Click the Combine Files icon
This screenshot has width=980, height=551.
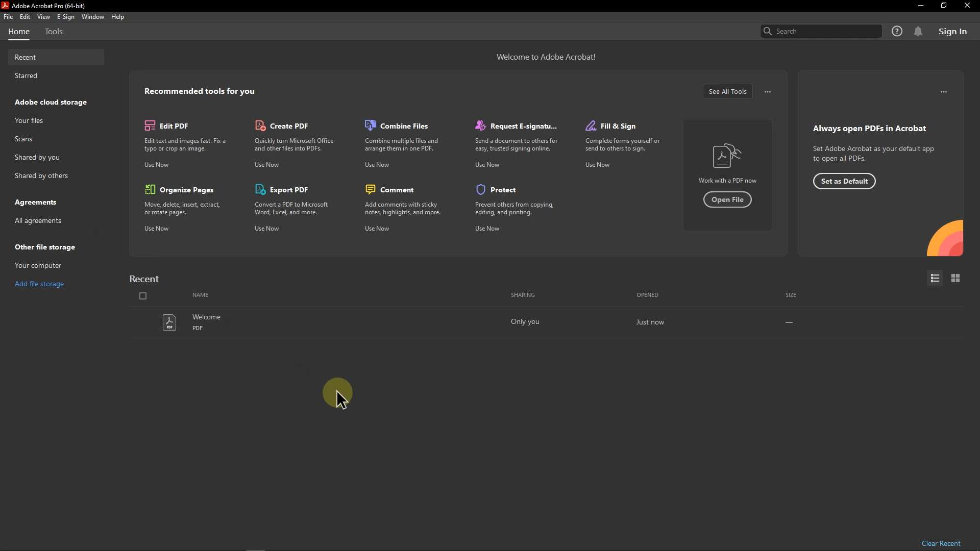point(371,126)
